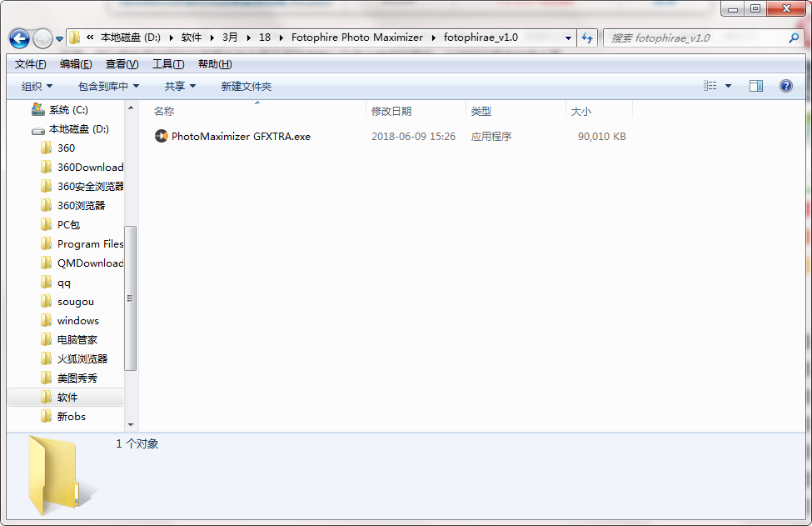The image size is (812, 526).
Task: Open the 文件(F) menu
Action: 31,64
